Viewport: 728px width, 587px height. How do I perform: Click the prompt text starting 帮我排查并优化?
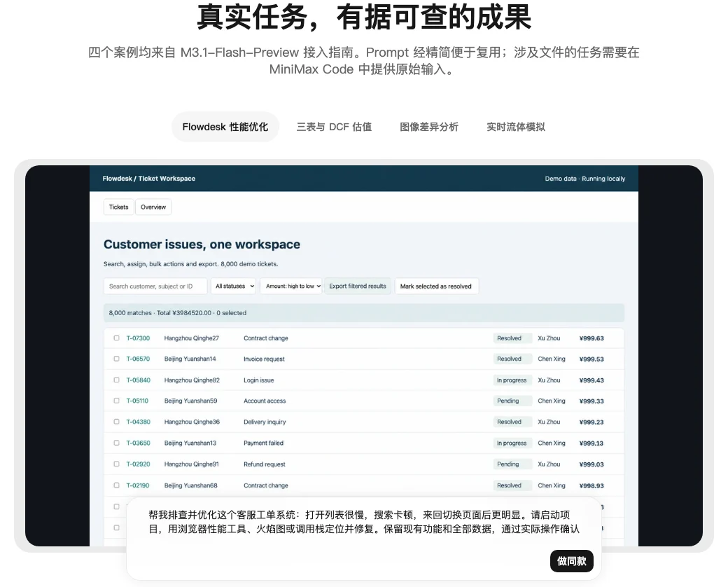(363, 522)
